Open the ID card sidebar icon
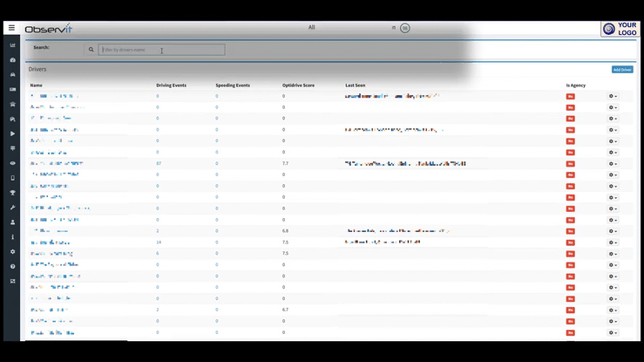644x362 pixels. (13, 89)
